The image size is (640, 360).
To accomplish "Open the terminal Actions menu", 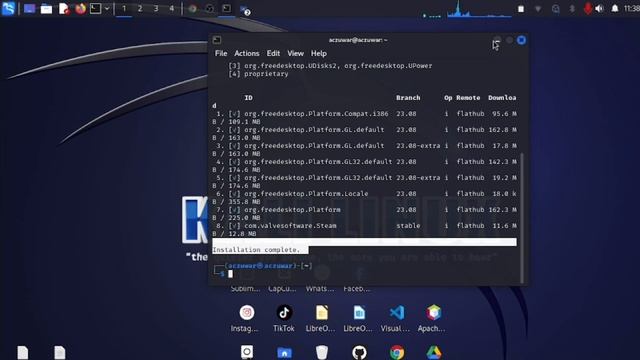I will pyautogui.click(x=247, y=53).
